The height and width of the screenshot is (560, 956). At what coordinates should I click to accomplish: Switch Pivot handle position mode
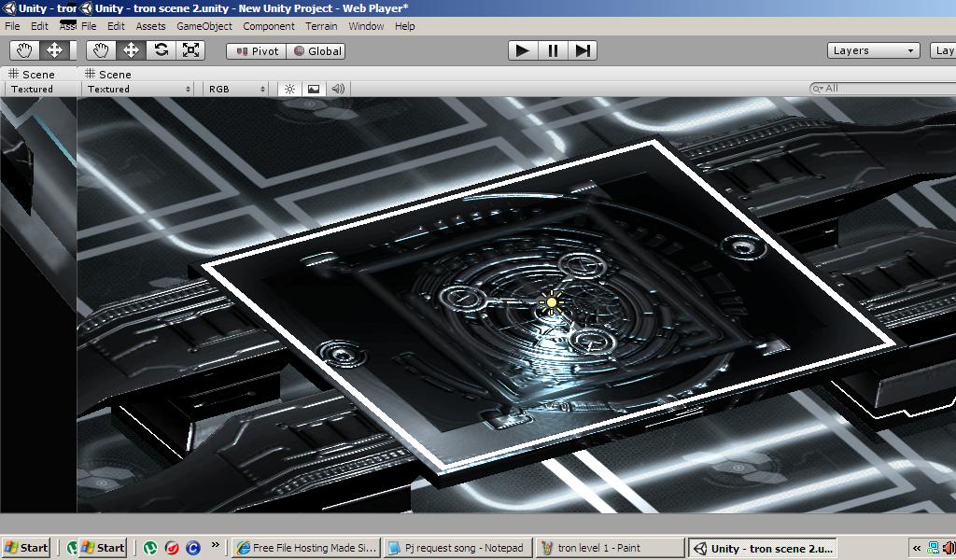coord(256,51)
